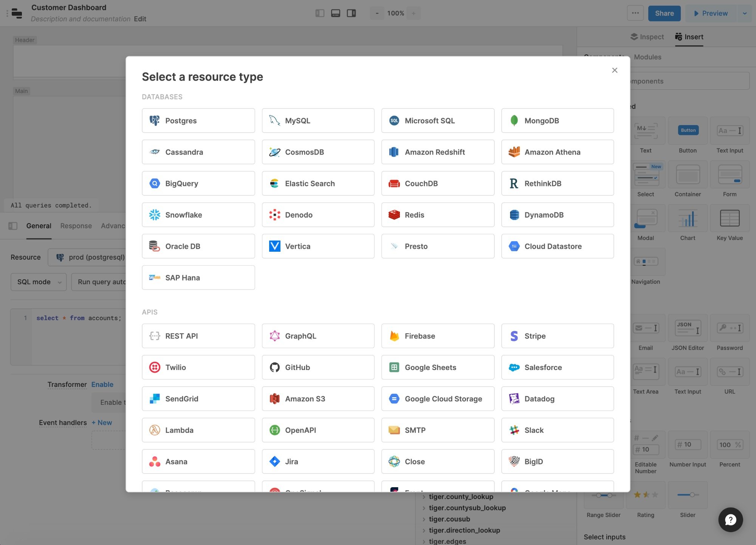756x545 pixels.
Task: Switch to the Inspect tab
Action: coord(647,37)
